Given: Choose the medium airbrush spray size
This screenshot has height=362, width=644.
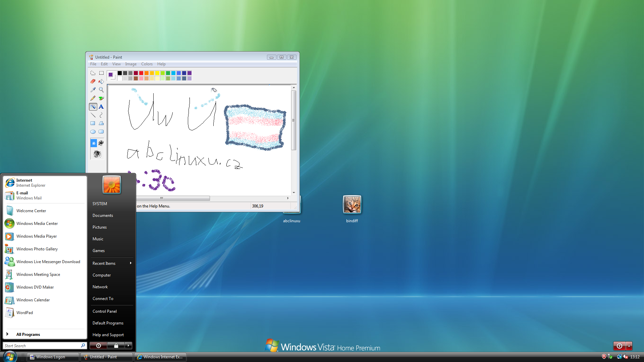Looking at the screenshot, I should tap(101, 143).
